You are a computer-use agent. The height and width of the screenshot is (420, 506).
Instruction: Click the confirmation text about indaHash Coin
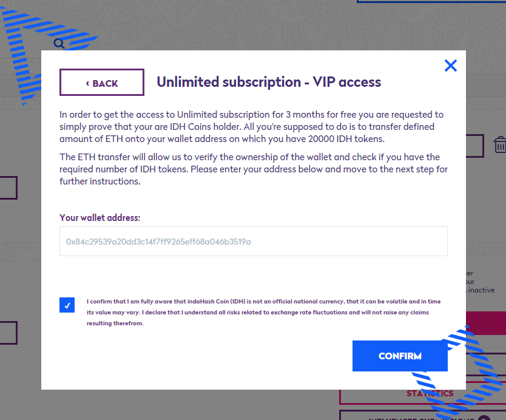coord(264,312)
